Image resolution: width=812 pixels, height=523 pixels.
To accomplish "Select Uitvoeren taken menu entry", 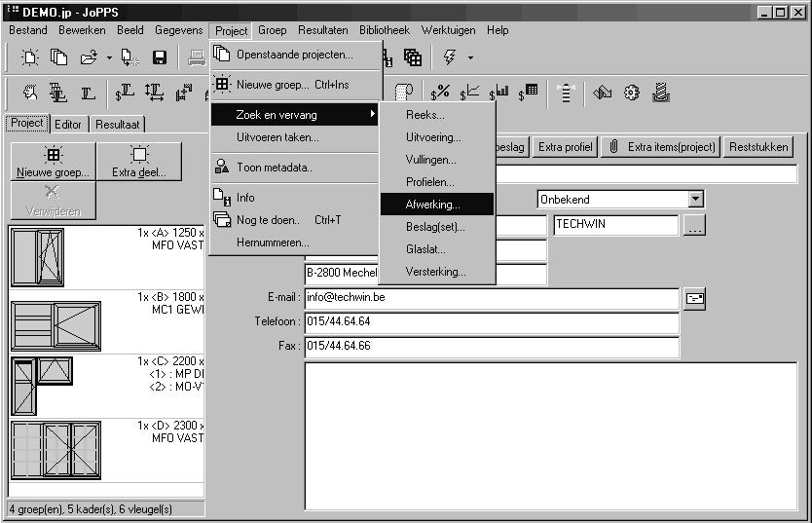I will pos(295,137).
